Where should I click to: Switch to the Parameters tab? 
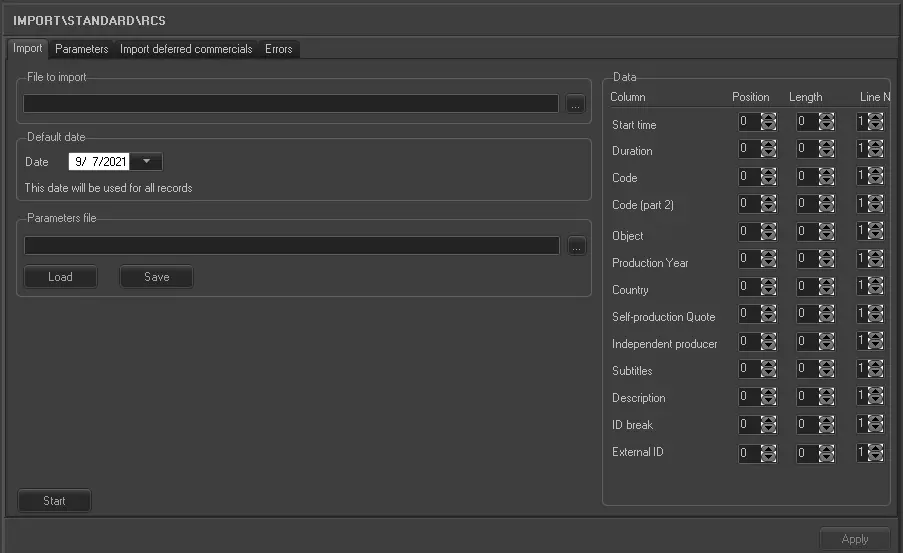(81, 49)
